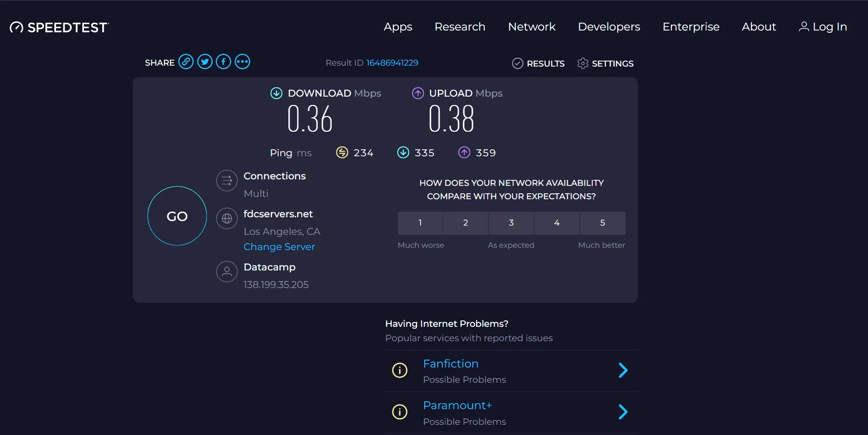Open the Network menu
868x435 pixels.
(532, 27)
